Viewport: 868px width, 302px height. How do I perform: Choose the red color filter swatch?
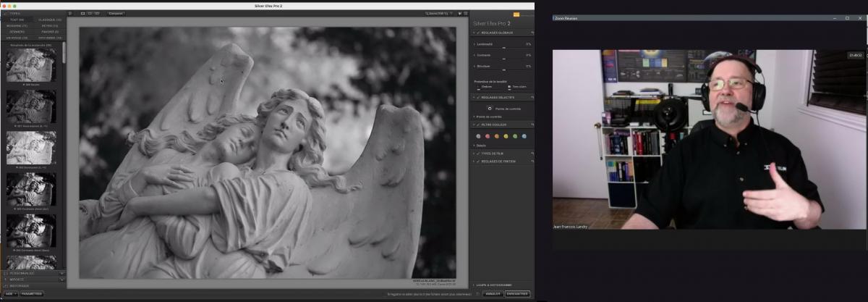[x=488, y=135]
